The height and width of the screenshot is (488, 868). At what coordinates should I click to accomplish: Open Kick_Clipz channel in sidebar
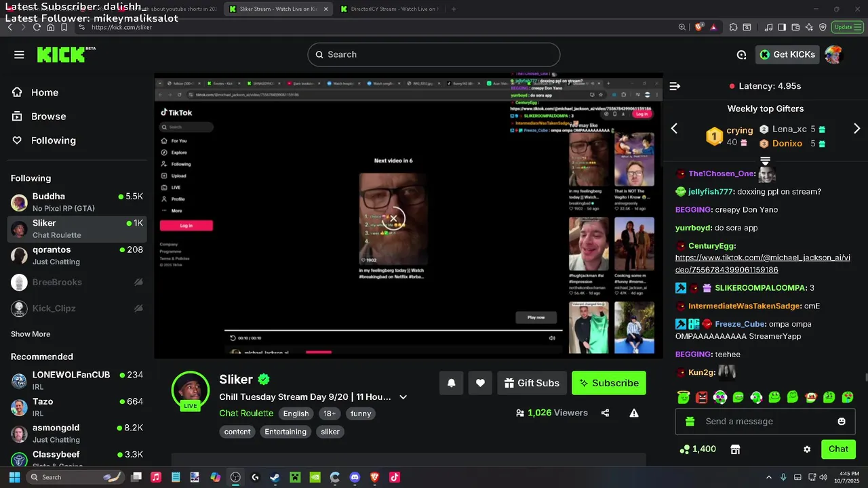[77, 308]
